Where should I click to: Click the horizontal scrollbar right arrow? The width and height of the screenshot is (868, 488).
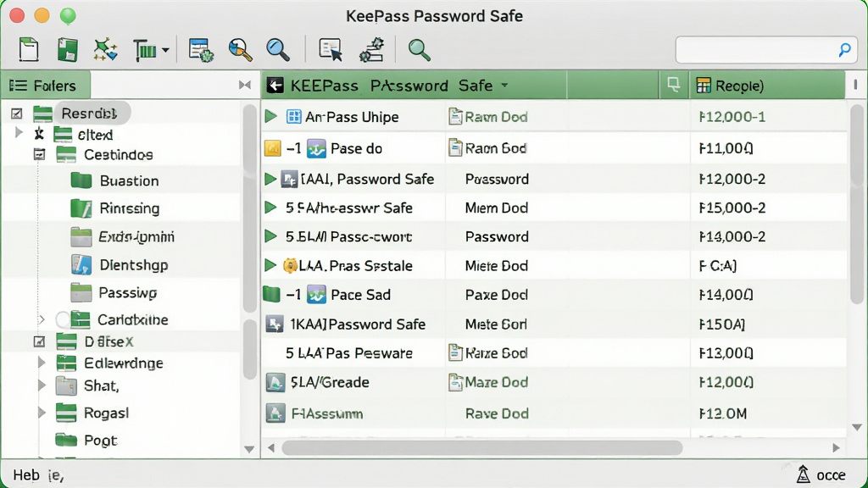tap(836, 447)
